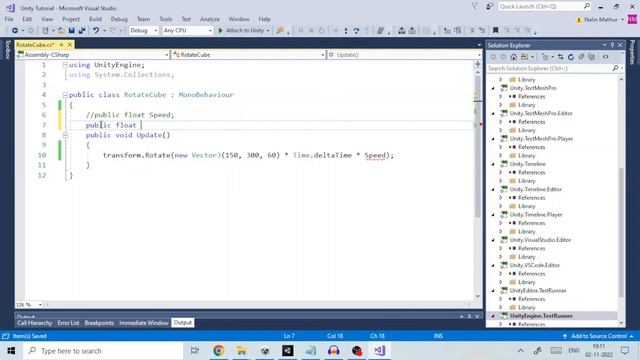Viewport: 640px width, 360px height.
Task: Pin the RotateCube.cs document tab
Action: (61, 44)
